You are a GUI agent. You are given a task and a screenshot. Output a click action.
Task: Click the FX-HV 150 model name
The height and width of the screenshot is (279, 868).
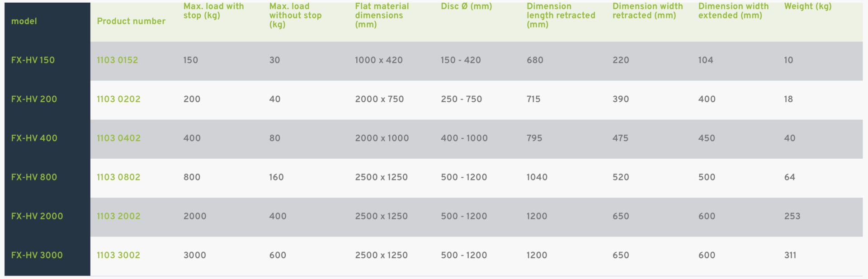point(33,60)
